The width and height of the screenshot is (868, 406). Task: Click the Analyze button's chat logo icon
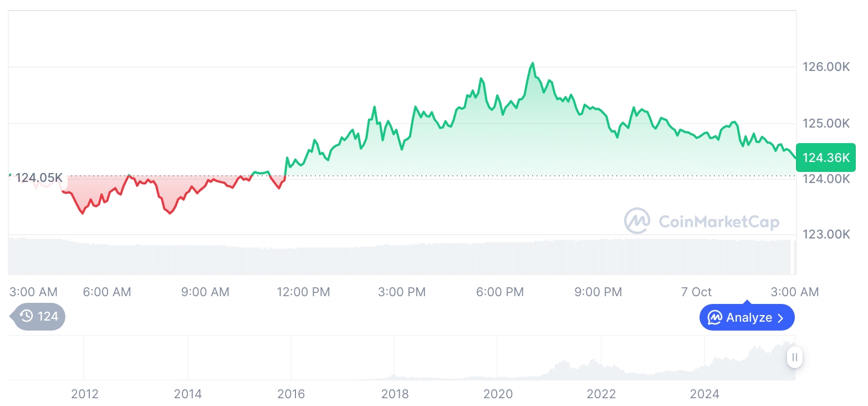coord(714,318)
